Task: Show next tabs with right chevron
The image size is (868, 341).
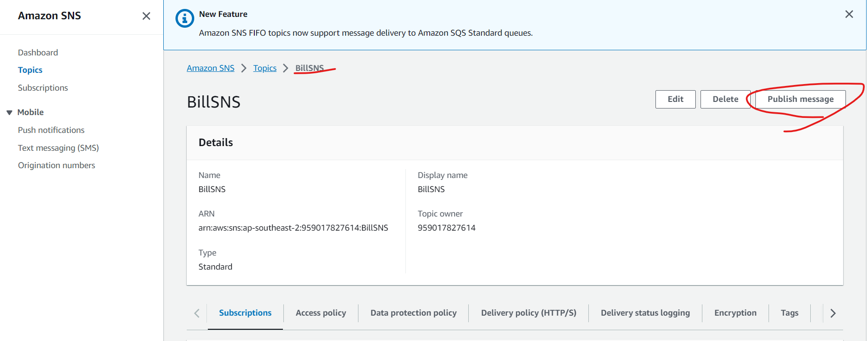Action: (x=833, y=313)
